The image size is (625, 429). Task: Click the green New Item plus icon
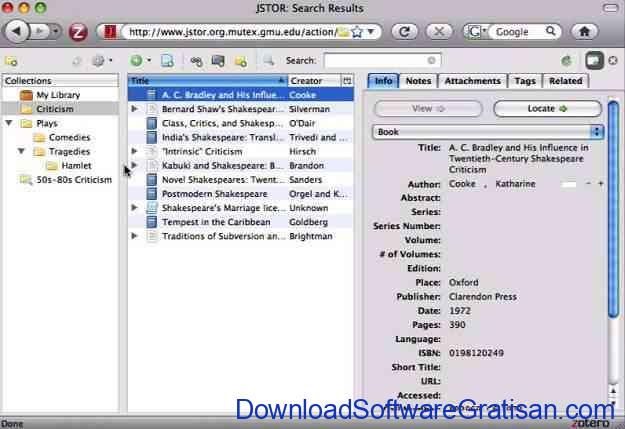click(136, 61)
